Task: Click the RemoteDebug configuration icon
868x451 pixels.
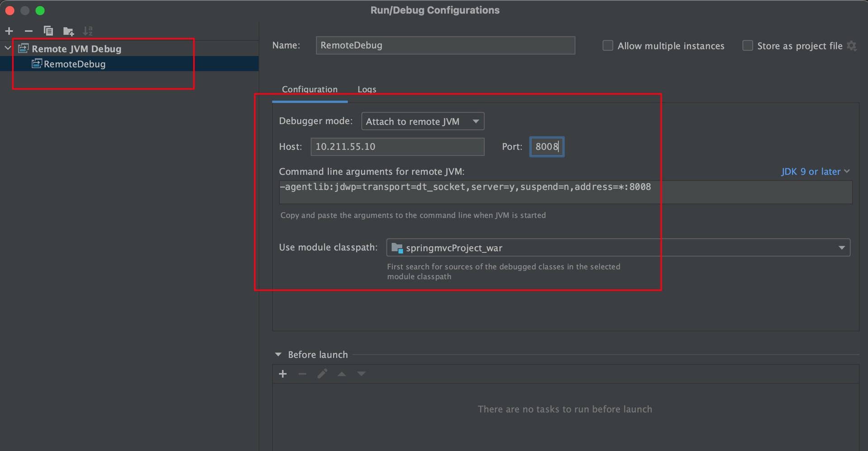Action: pos(37,64)
